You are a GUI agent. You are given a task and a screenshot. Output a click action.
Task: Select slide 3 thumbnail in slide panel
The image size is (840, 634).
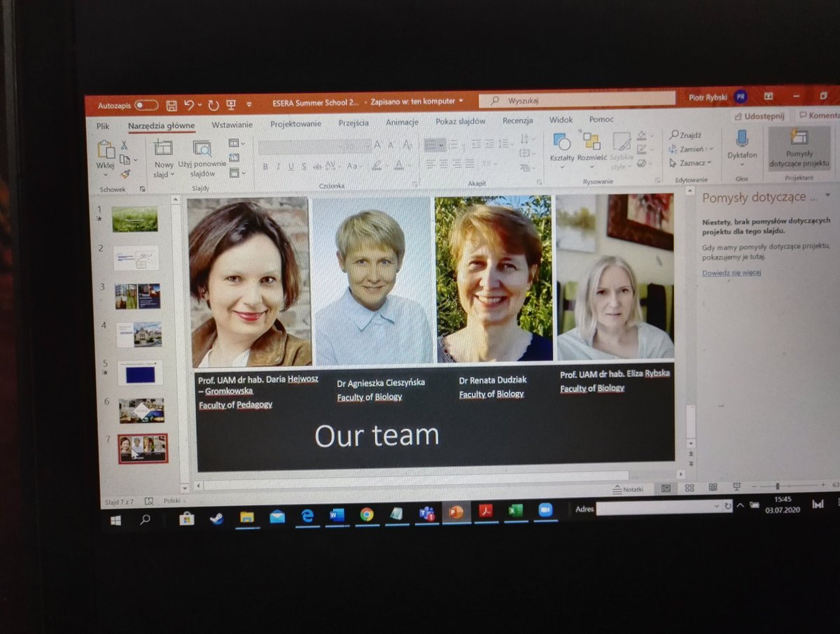(x=137, y=295)
